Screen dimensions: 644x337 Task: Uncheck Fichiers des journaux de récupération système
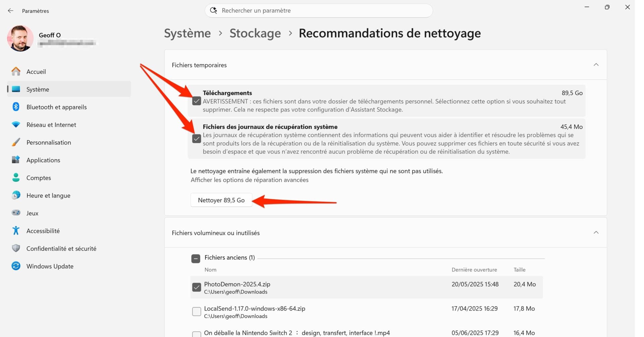tap(196, 138)
